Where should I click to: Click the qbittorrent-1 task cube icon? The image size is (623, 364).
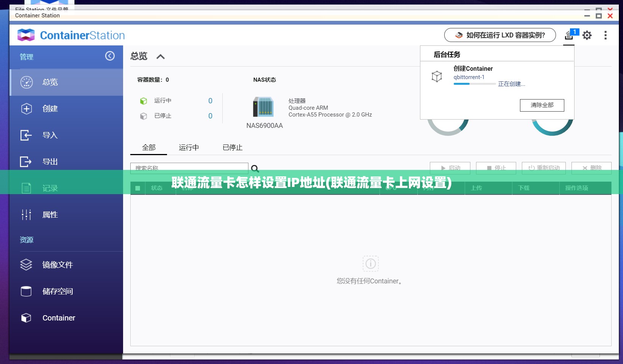[437, 76]
